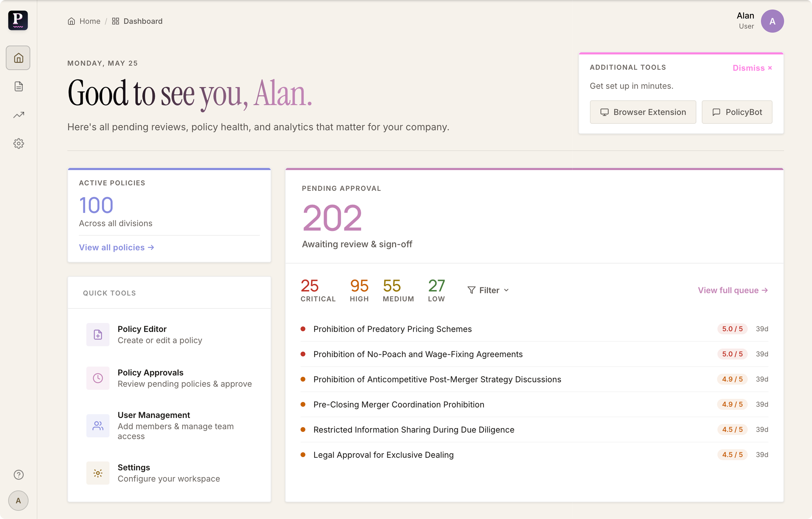
Task: Click the red dot beside No-Poach row
Action: [303, 354]
